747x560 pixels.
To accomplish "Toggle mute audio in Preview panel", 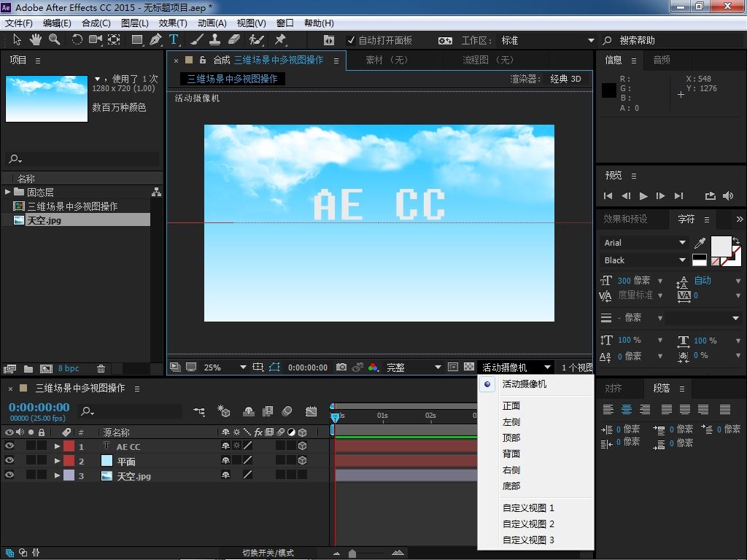I will pos(728,195).
